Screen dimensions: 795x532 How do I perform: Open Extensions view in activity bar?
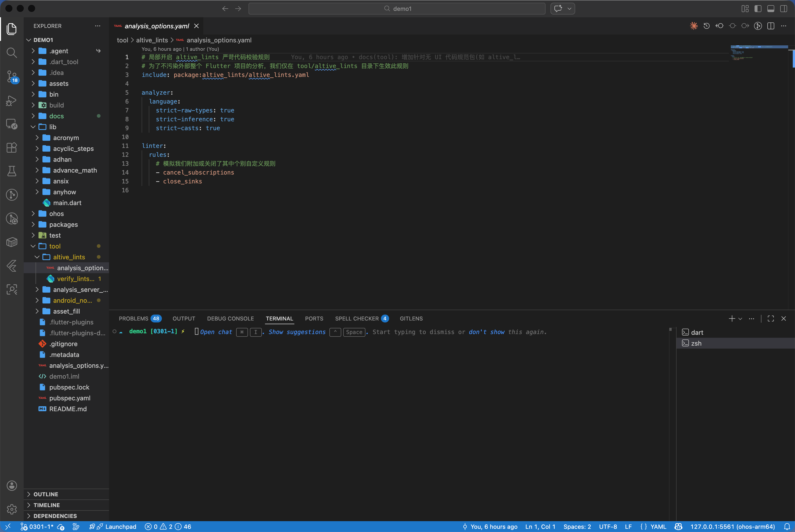pos(12,148)
